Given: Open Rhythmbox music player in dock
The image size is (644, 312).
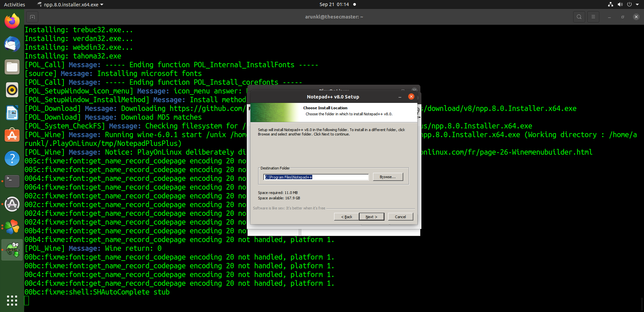Looking at the screenshot, I should tap(12, 90).
